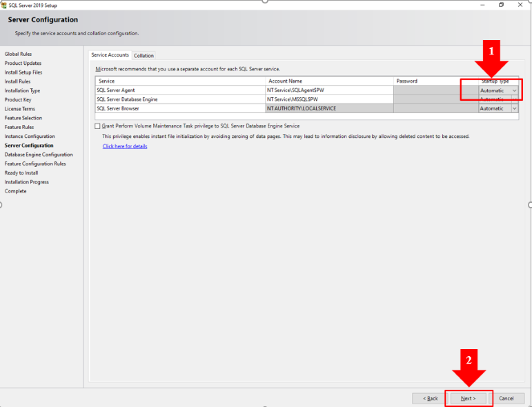The image size is (532, 407).
Task: Select Install Setup Files step
Action: (x=23, y=72)
